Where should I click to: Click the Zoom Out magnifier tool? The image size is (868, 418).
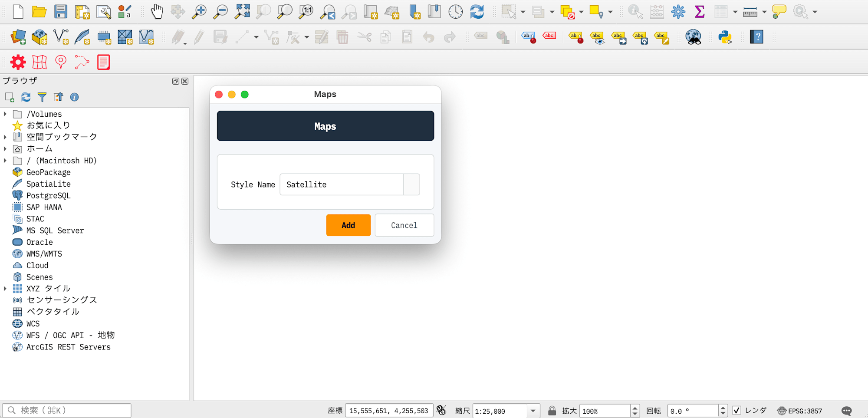(x=220, y=12)
